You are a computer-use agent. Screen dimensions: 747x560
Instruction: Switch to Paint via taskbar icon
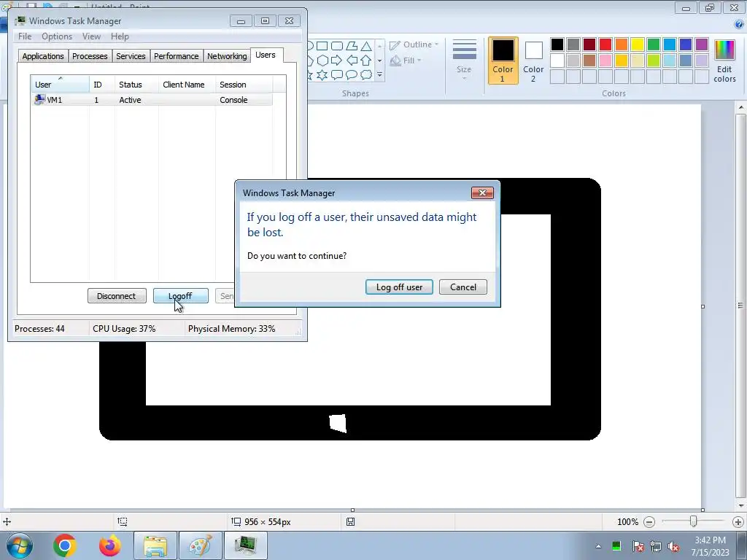pos(201,545)
